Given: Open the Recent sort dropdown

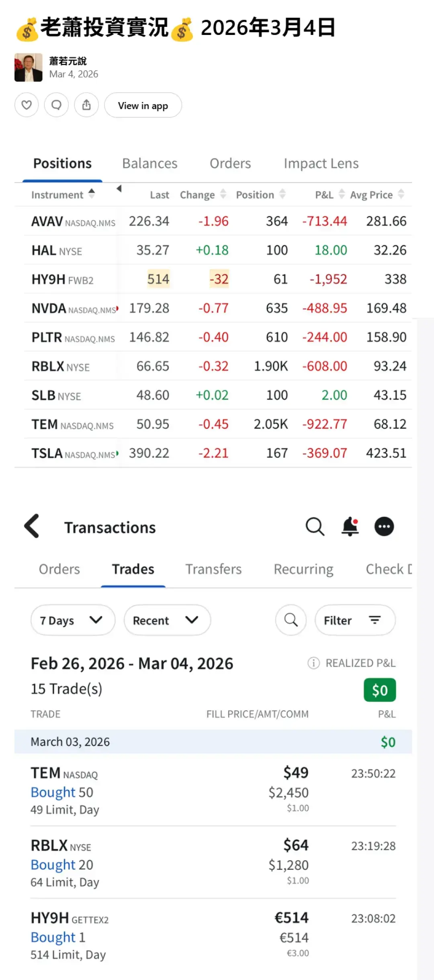Looking at the screenshot, I should coord(167,620).
